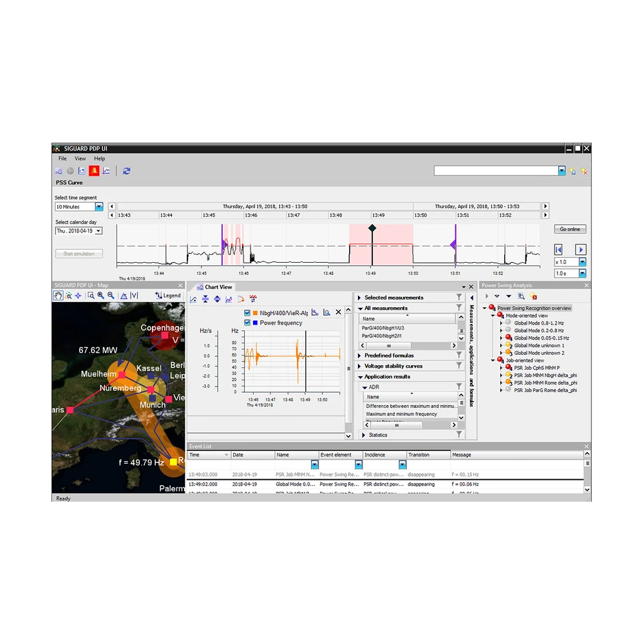This screenshot has width=644, height=644.
Task: Open the Event element column filter dropdown
Action: coord(359,464)
